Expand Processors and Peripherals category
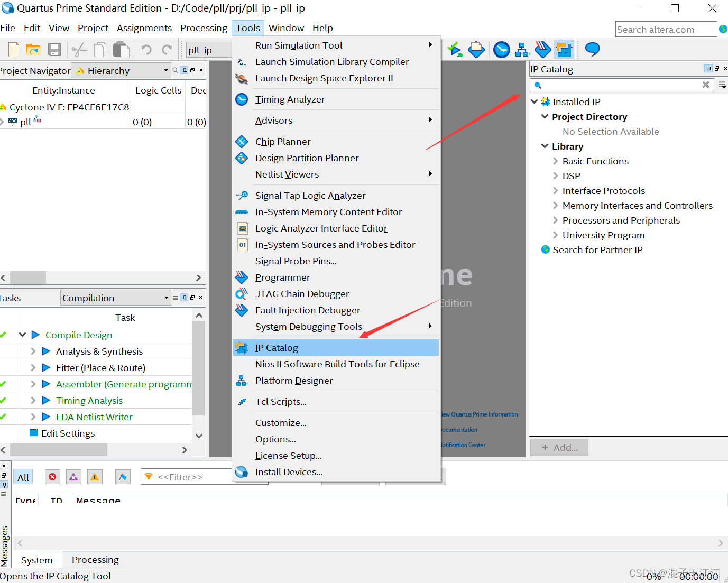The width and height of the screenshot is (728, 583). [x=556, y=220]
